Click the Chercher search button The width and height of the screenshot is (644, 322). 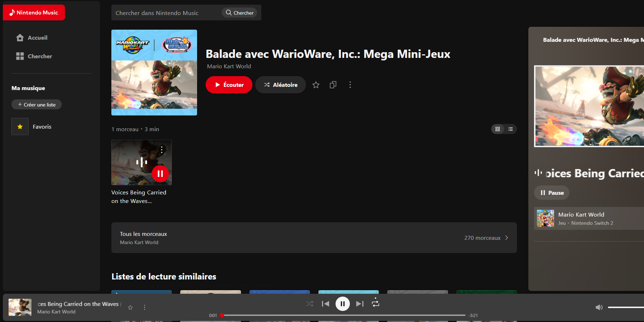(x=240, y=13)
